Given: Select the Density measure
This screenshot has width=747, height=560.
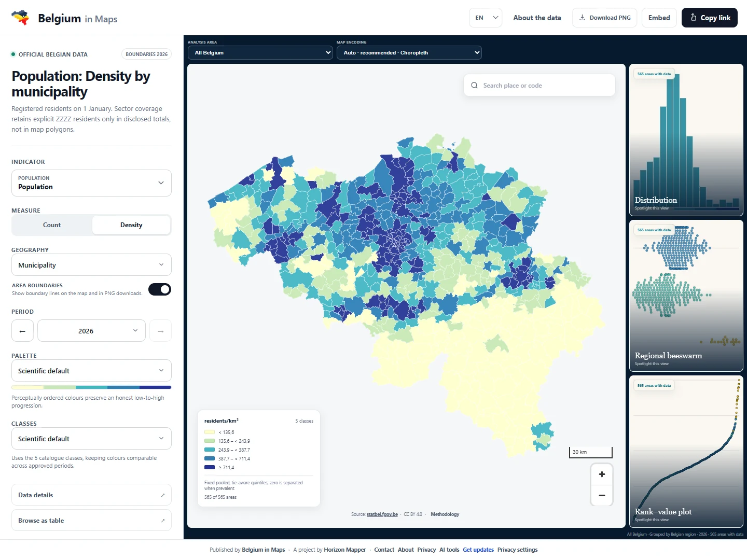Looking at the screenshot, I should point(131,225).
